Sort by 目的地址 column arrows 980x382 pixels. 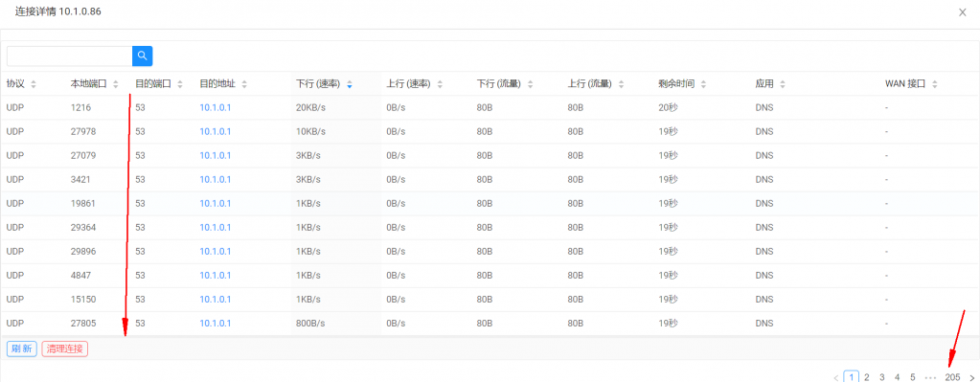click(244, 84)
